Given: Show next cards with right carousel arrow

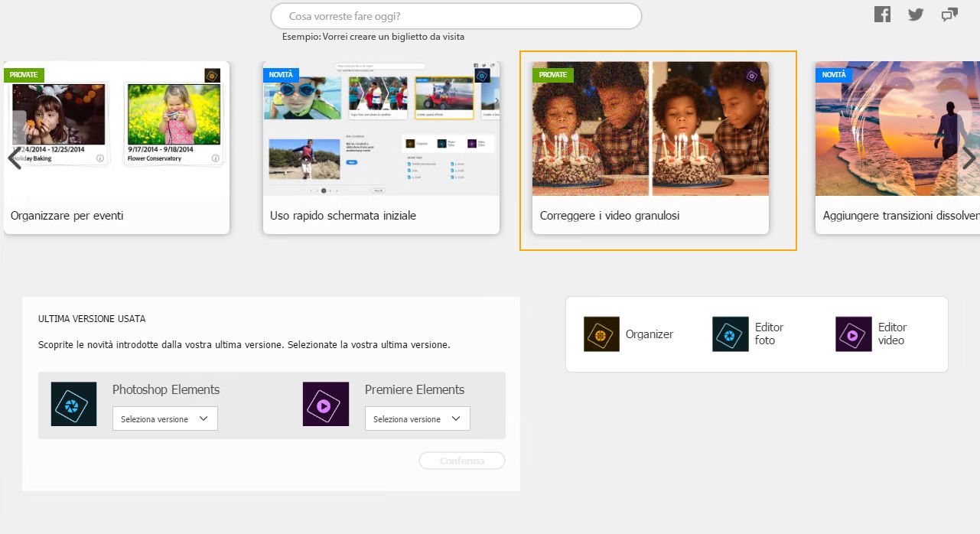Looking at the screenshot, I should (x=969, y=158).
